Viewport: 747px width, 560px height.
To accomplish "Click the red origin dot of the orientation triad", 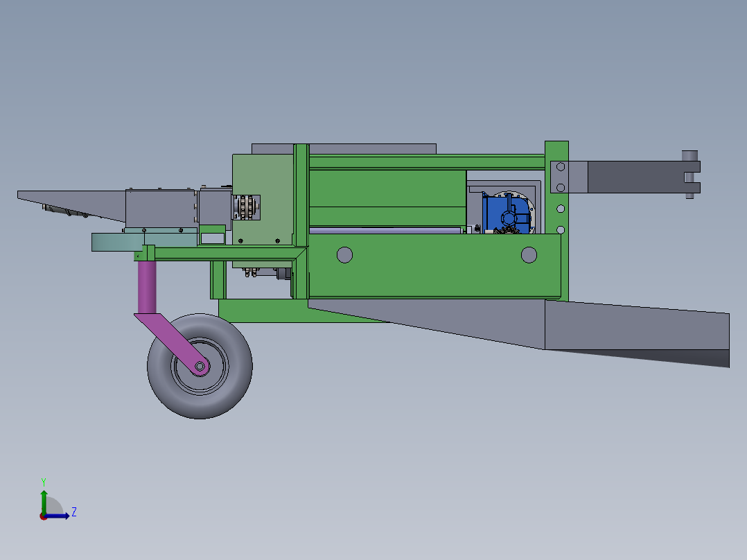I will coord(44,516).
